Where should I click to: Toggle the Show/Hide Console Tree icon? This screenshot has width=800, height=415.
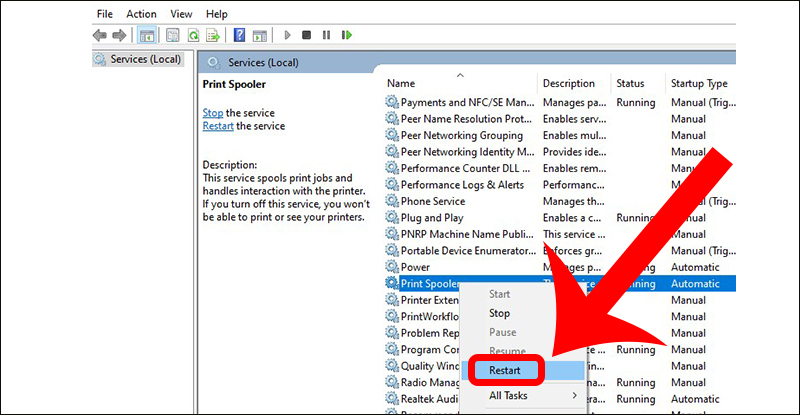tap(147, 35)
